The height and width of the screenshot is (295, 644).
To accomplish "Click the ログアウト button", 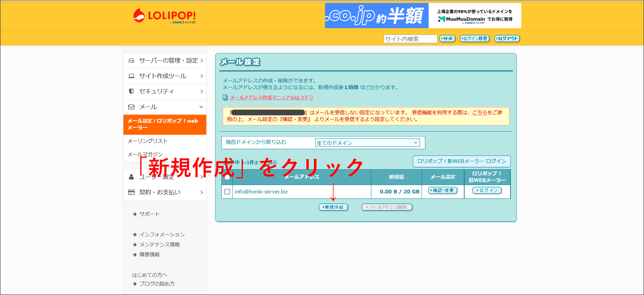I will click(x=507, y=39).
